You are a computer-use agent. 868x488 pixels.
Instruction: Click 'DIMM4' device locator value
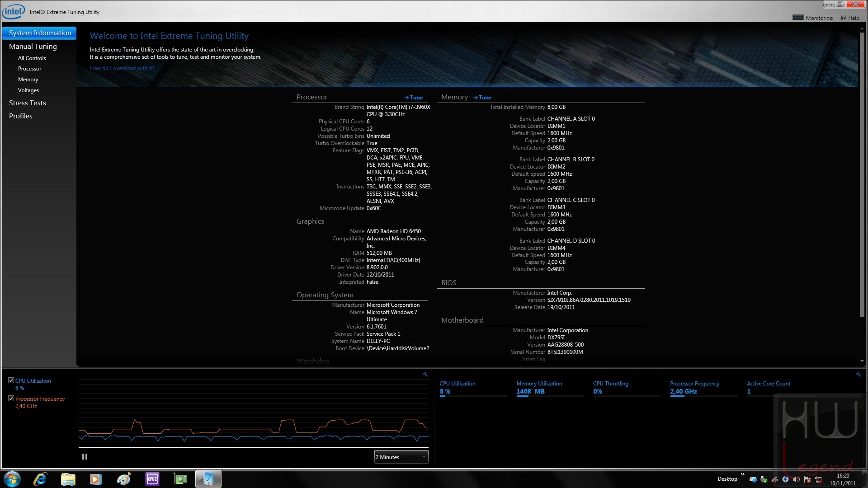click(557, 248)
